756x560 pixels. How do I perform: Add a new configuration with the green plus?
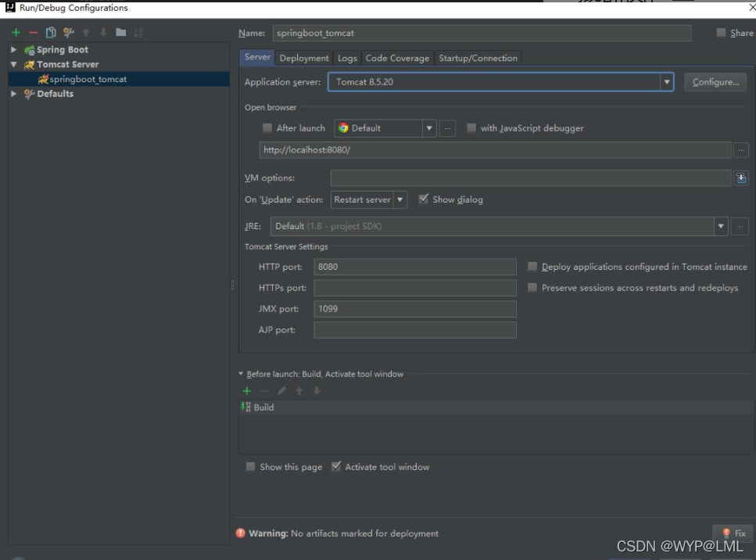click(x=16, y=32)
